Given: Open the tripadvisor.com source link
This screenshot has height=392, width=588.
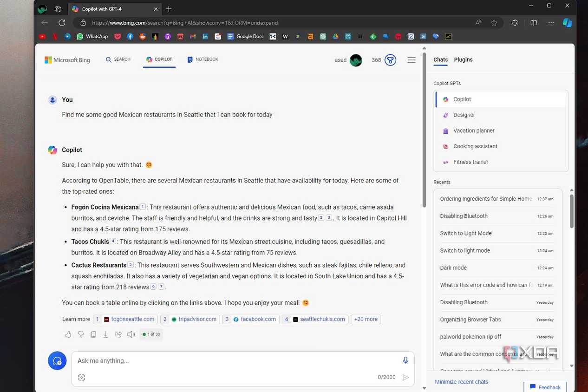Looking at the screenshot, I should tap(189, 320).
